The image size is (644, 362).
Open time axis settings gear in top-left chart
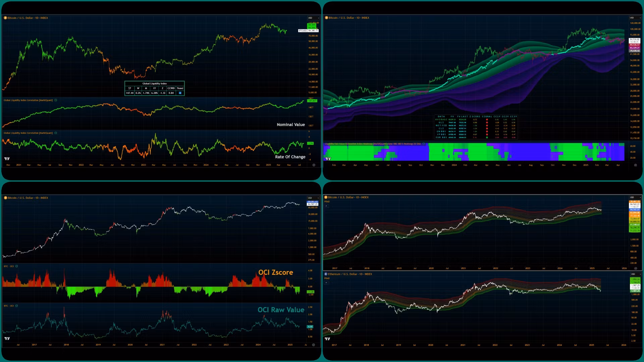314,165
